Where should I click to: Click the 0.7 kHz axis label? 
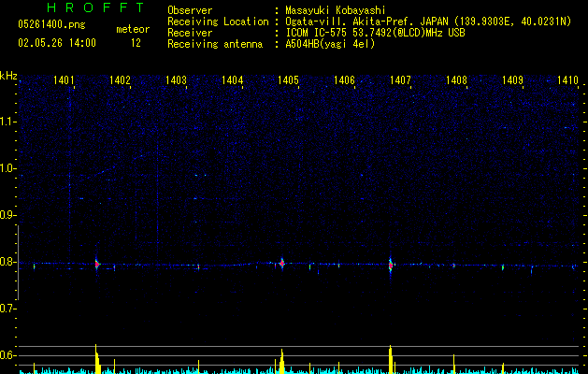(x=7, y=309)
